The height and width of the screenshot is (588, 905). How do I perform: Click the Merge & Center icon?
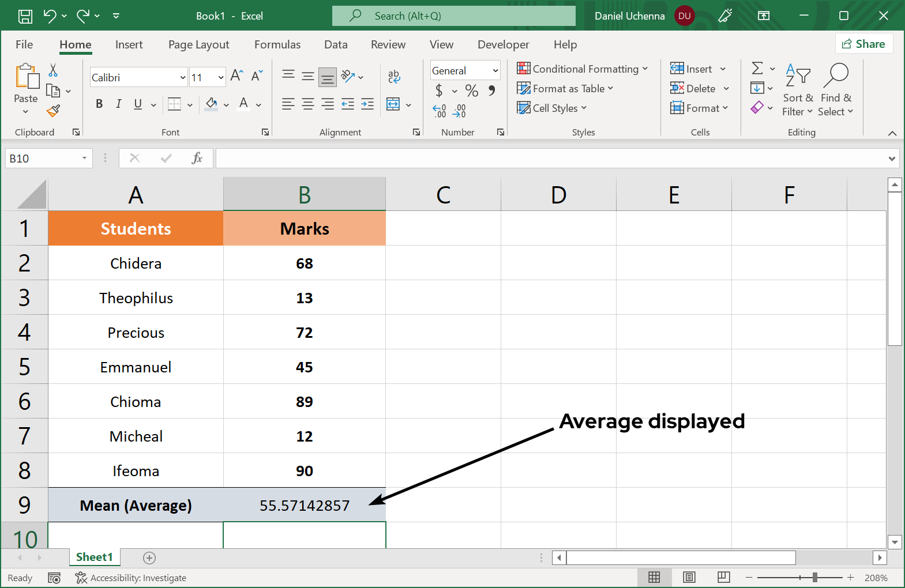[x=393, y=104]
